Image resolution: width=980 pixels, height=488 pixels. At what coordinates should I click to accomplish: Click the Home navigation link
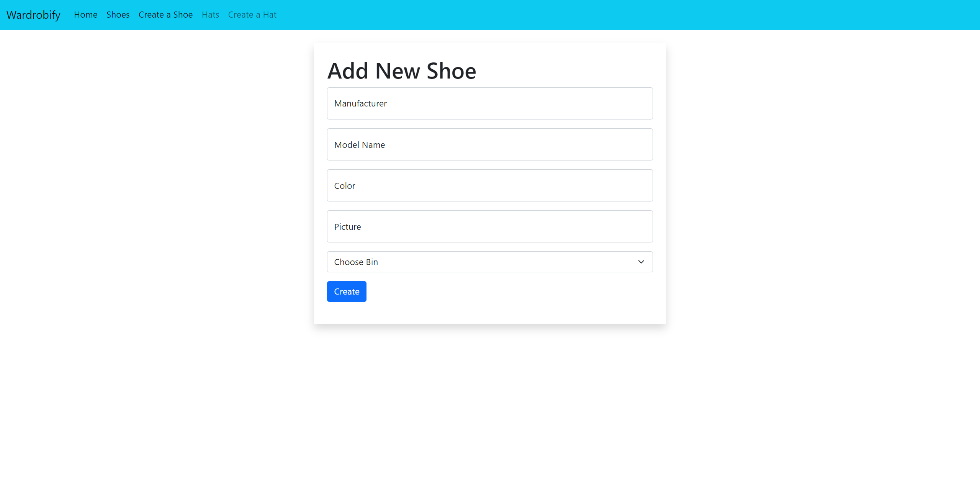pyautogui.click(x=85, y=15)
